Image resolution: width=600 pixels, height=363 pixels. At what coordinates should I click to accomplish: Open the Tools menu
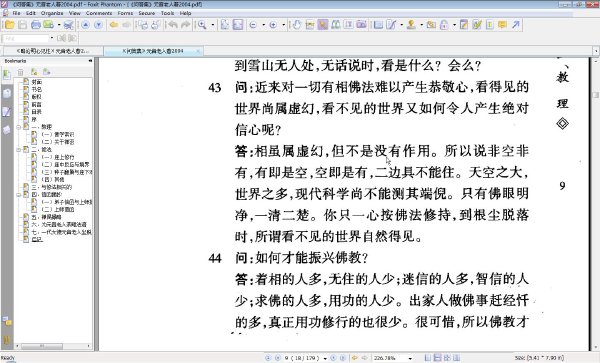click(x=168, y=13)
